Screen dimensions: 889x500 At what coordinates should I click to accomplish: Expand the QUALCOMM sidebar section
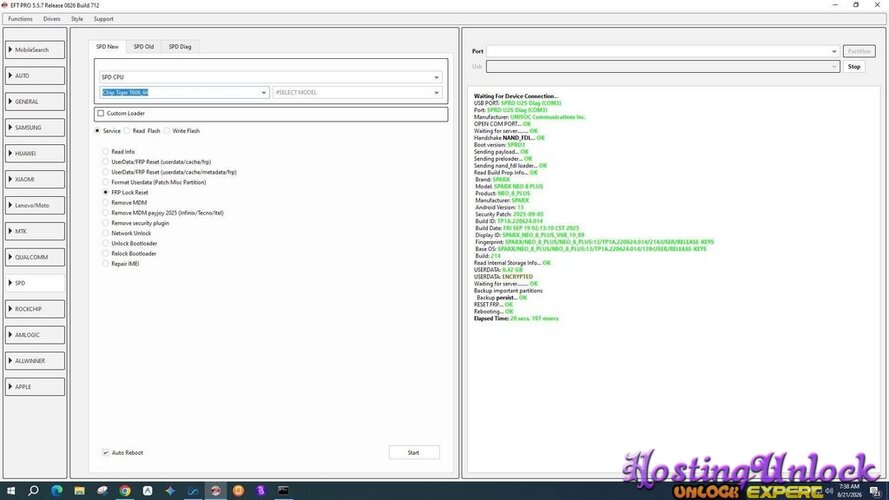pos(35,257)
